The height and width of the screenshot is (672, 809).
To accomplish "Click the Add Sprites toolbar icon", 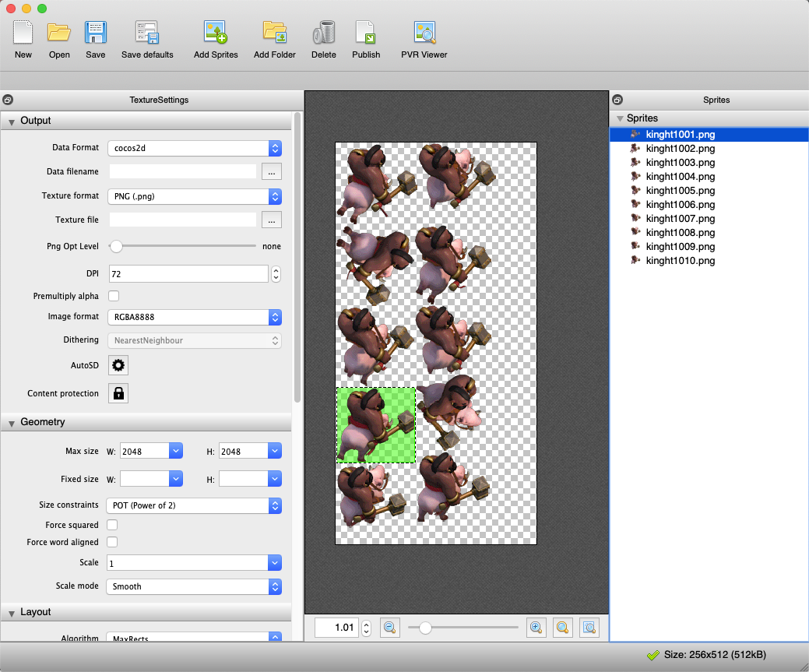I will (x=215, y=33).
